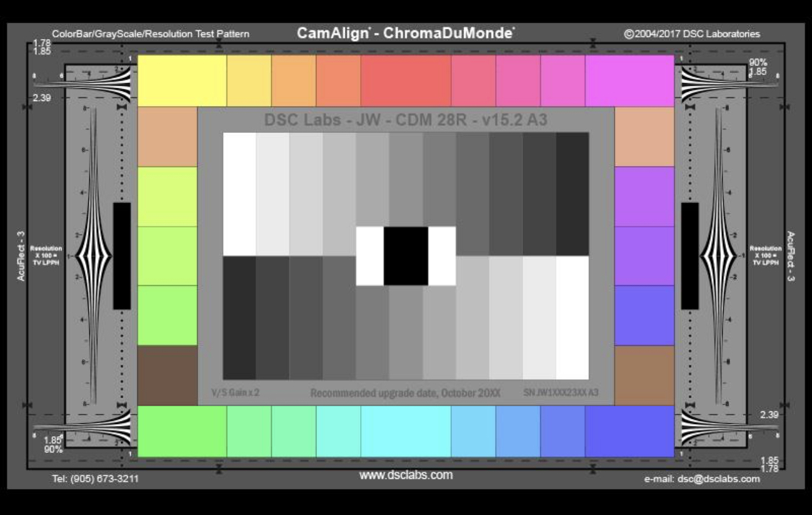This screenshot has height=515, width=812.
Task: Click the 'V/S Gain x 2' label
Action: pos(235,393)
